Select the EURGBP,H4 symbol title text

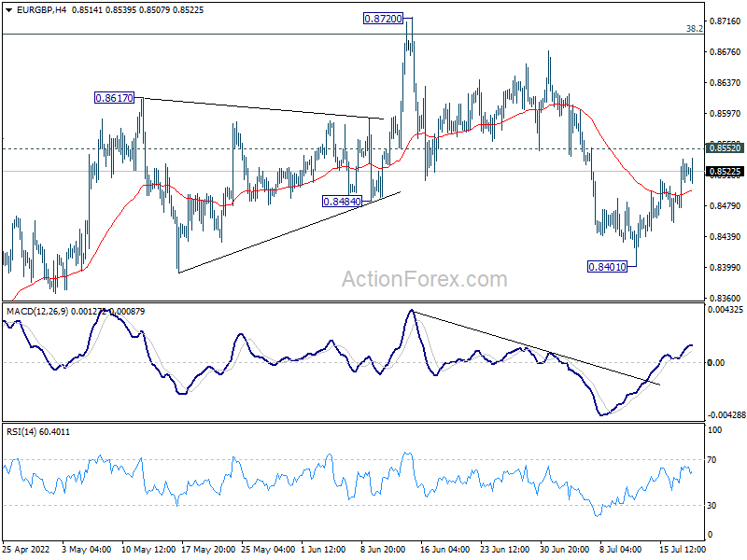[41, 10]
